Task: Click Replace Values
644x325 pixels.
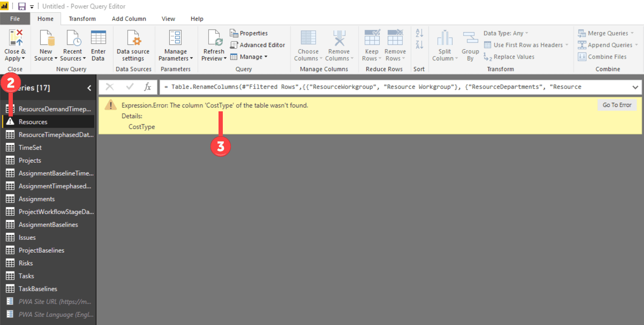Action: pyautogui.click(x=509, y=57)
